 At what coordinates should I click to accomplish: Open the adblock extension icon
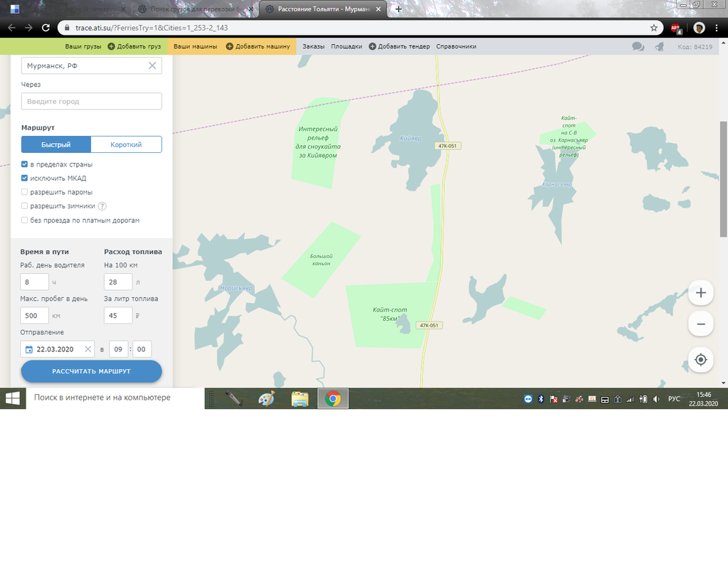click(676, 28)
